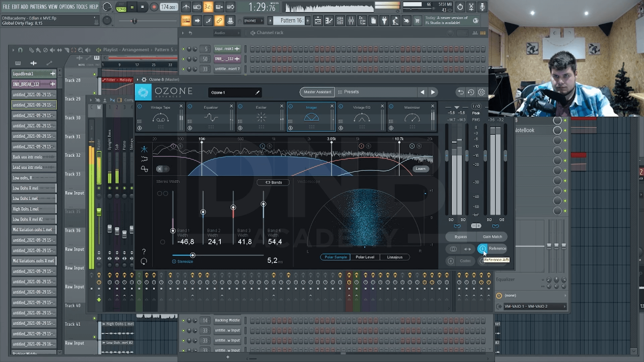Image resolution: width=644 pixels, height=362 pixels.
Task: Toggle Reference A/B power button
Action: [x=482, y=249]
